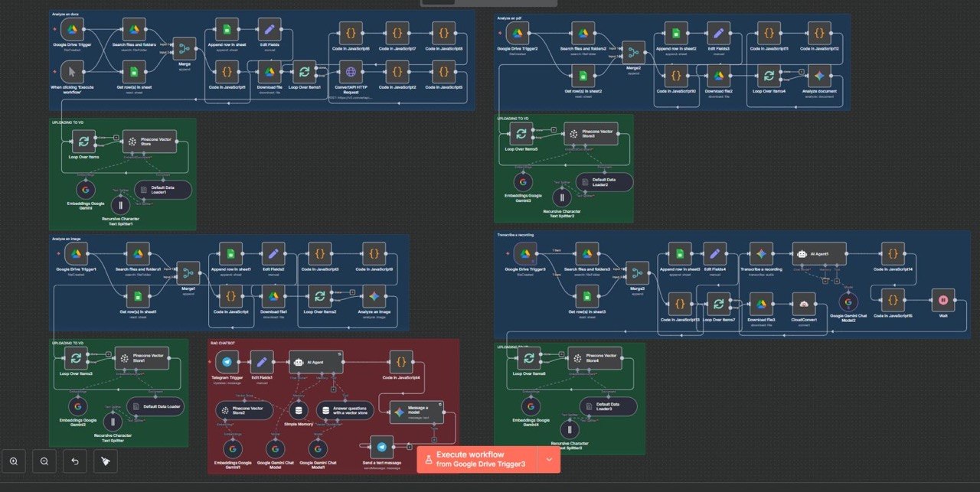The image size is (980, 492).
Task: Select the When clicking 'Execute workflow' node
Action: (x=73, y=73)
